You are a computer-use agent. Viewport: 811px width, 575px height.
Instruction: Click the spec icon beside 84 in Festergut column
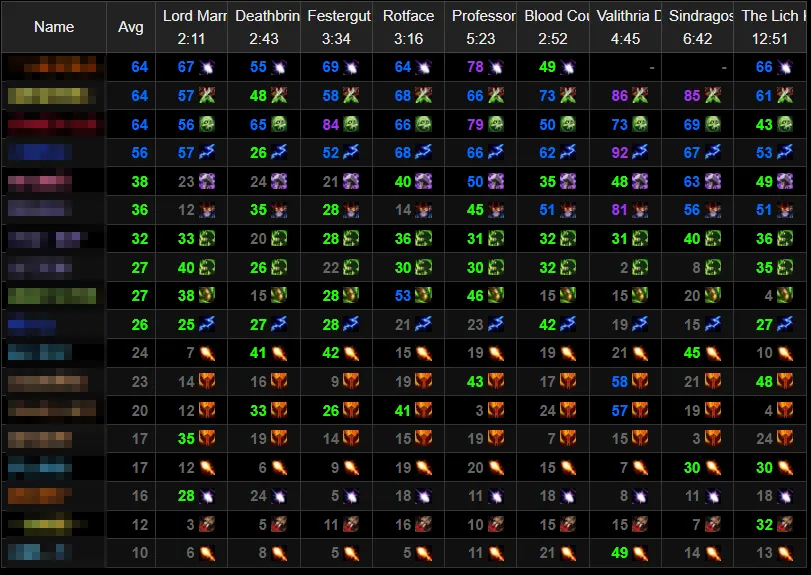tap(351, 125)
